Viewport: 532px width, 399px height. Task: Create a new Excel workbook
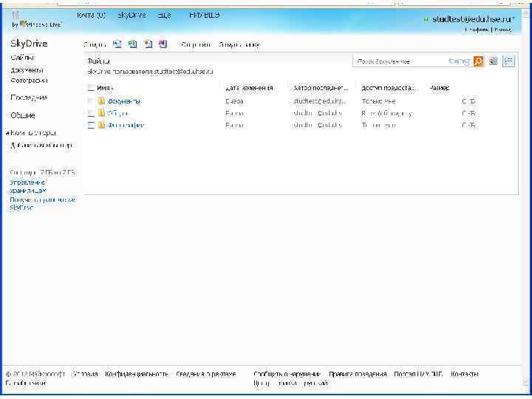coord(132,44)
